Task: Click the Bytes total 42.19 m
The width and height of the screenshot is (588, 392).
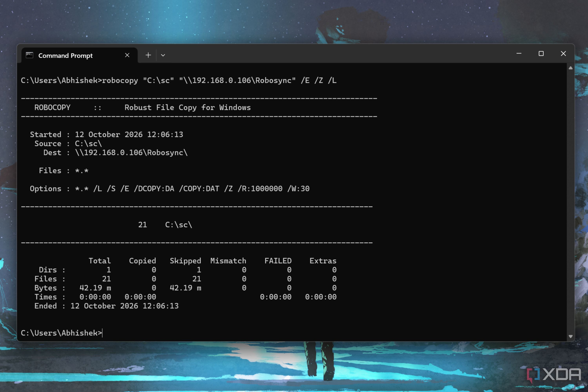Action: tap(95, 288)
